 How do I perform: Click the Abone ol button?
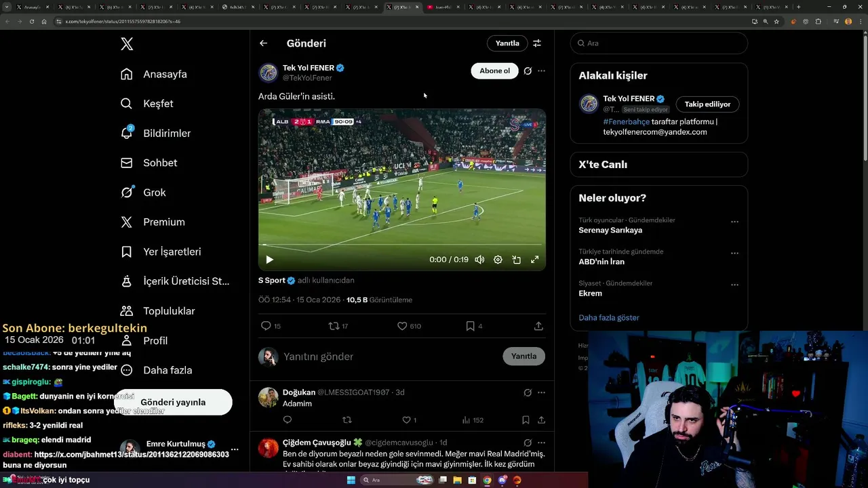(x=494, y=70)
